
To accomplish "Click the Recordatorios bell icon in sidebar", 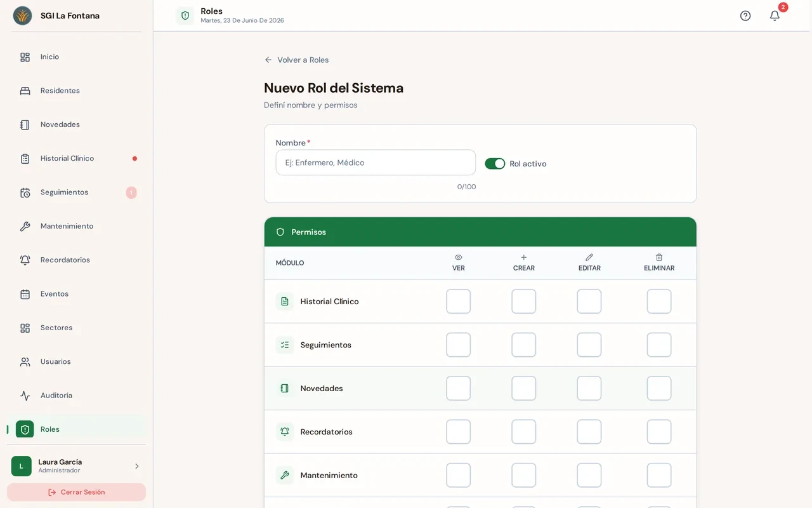I will [x=25, y=260].
